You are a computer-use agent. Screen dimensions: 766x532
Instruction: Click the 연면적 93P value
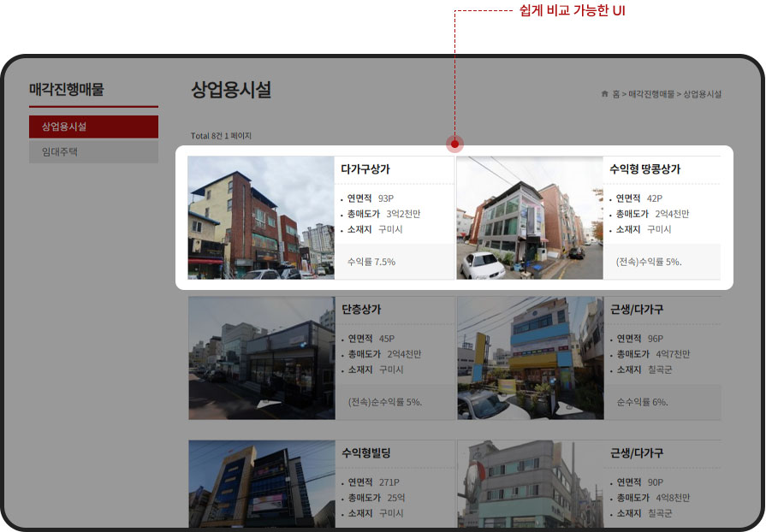(386, 198)
